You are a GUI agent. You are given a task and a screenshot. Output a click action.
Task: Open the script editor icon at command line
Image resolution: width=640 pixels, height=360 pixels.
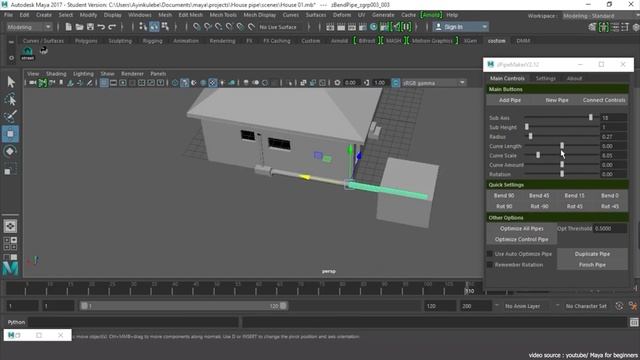(x=634, y=322)
